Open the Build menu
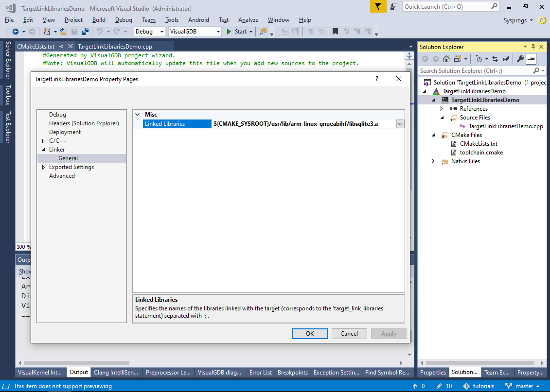This screenshot has width=550, height=392. click(99, 20)
